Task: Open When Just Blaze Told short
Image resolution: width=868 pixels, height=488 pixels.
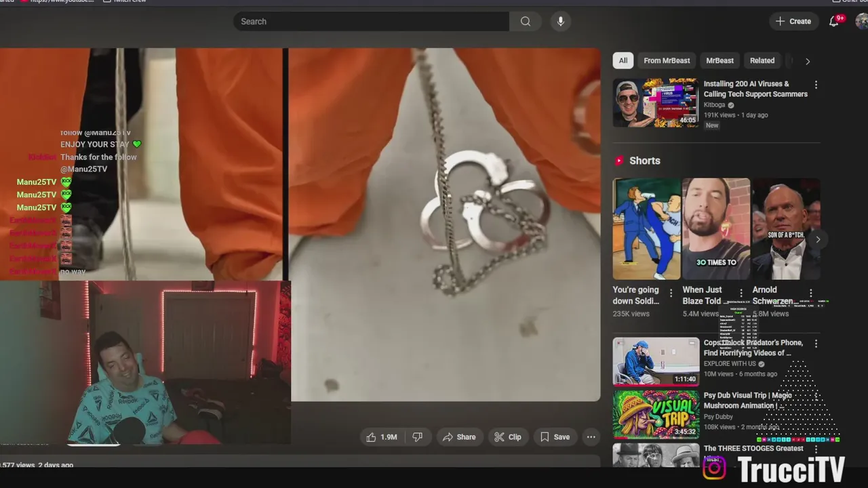Action: pyautogui.click(x=715, y=228)
